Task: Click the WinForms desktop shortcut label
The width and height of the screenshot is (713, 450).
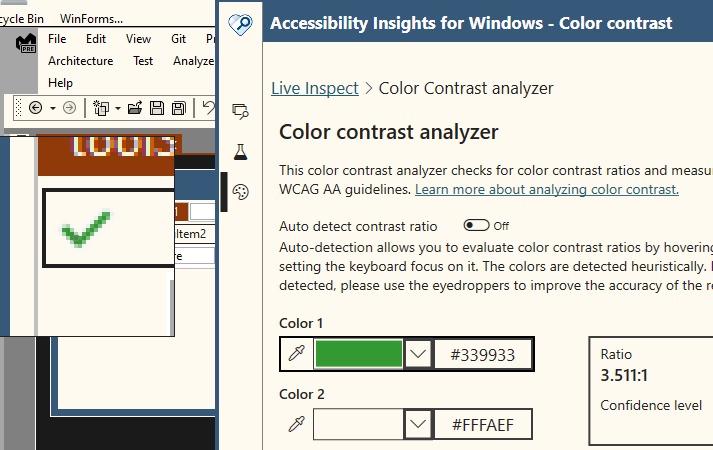Action: 91,19
